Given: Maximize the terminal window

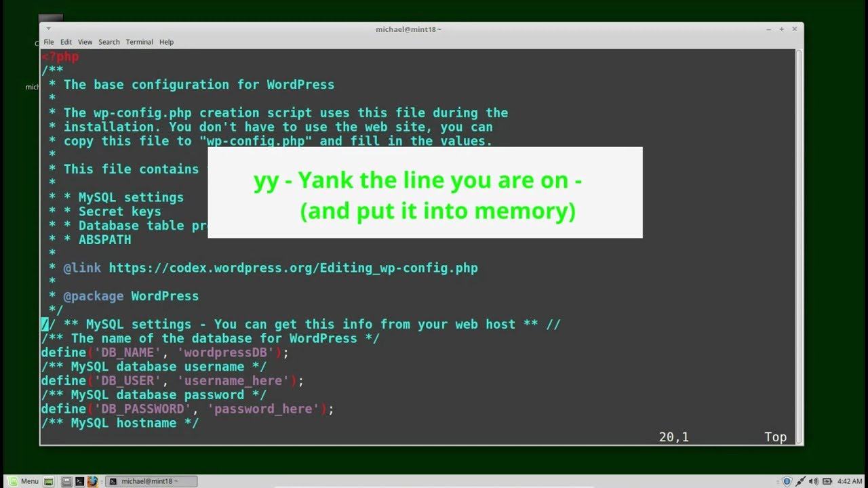Looking at the screenshot, I should click(781, 29).
